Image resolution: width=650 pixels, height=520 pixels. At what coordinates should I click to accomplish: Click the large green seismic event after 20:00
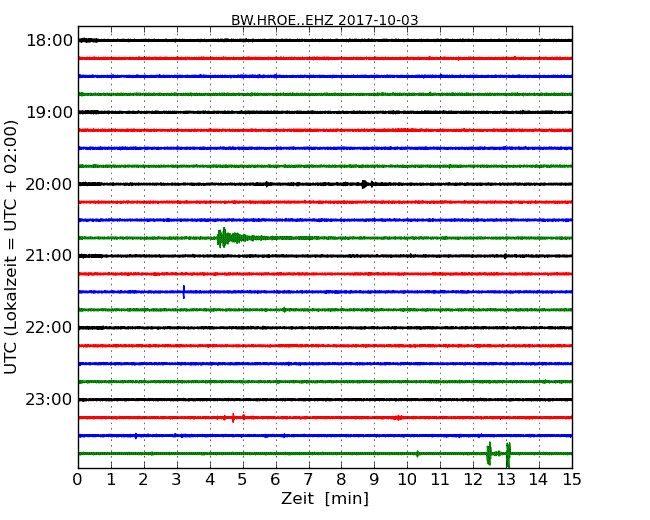point(232,238)
